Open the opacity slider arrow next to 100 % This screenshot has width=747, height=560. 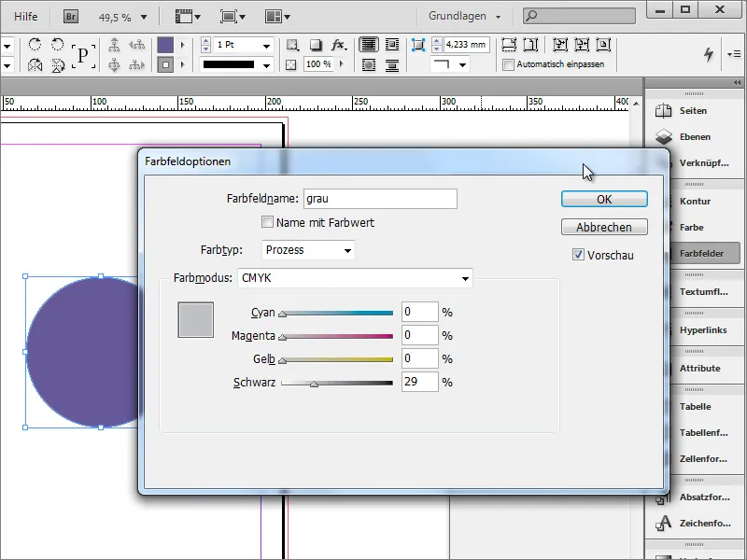(x=341, y=64)
